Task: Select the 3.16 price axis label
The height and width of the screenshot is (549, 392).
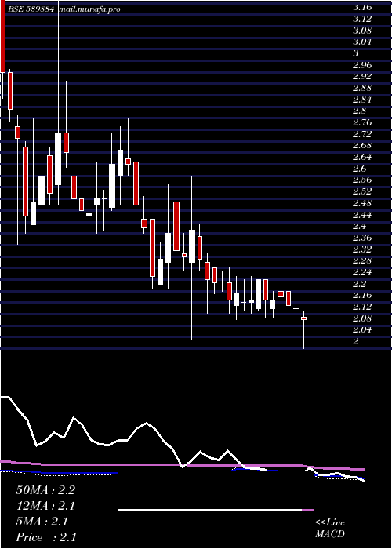Action: pos(361,7)
